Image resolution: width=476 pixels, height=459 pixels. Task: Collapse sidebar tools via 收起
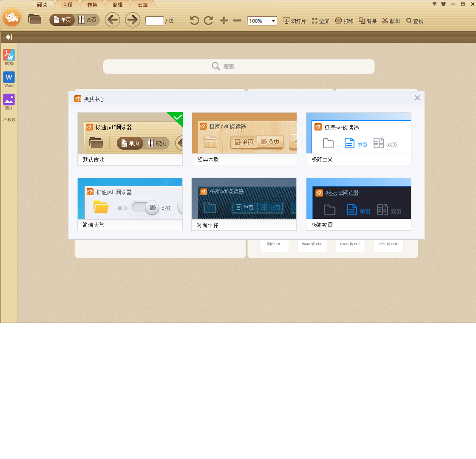point(9,119)
